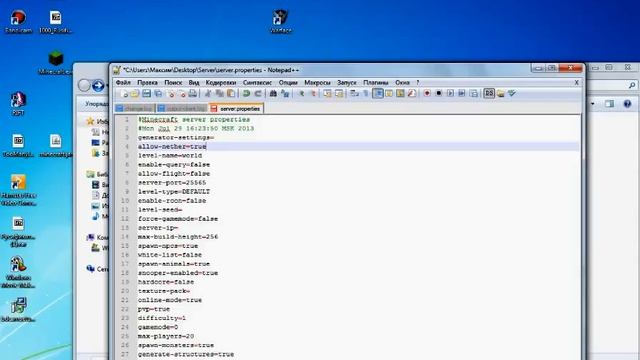Undo last edit with green arrow icon
640x360 pixels.
[246, 93]
